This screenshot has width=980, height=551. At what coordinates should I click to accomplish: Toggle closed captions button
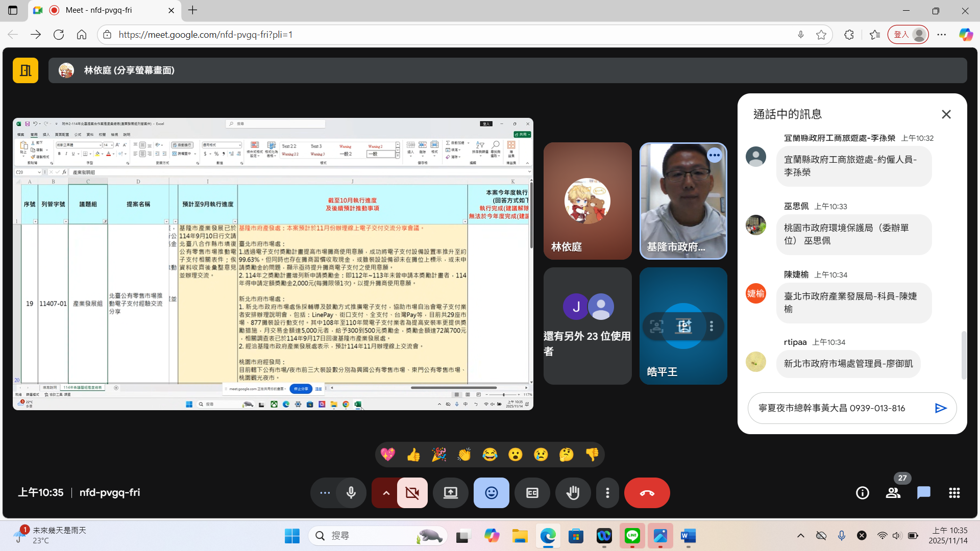pos(532,493)
